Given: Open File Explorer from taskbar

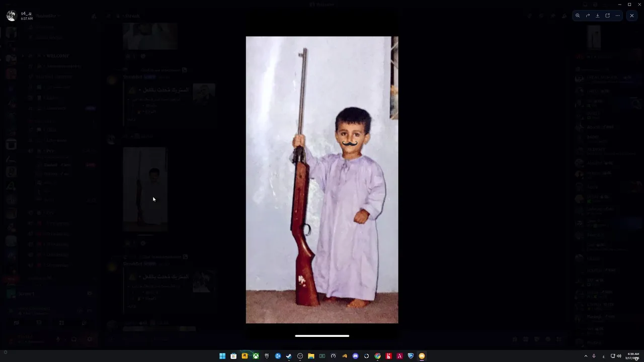Looking at the screenshot, I should (311, 356).
